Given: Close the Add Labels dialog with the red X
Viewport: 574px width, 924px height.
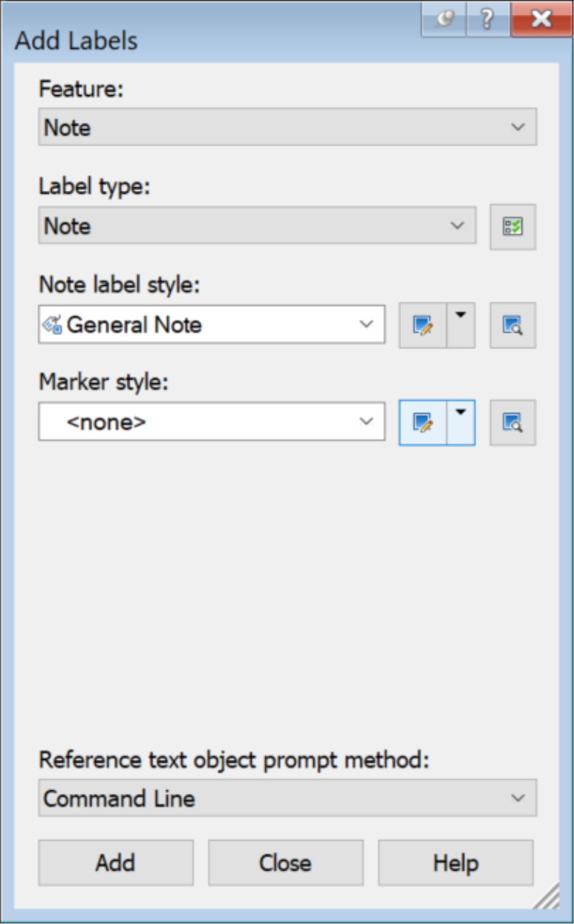Looking at the screenshot, I should [541, 20].
